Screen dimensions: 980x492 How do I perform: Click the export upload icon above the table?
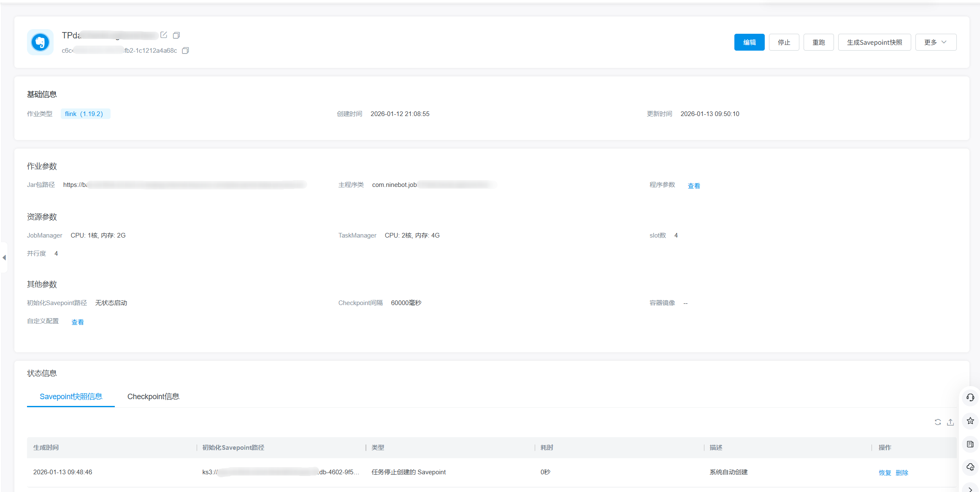coord(950,422)
